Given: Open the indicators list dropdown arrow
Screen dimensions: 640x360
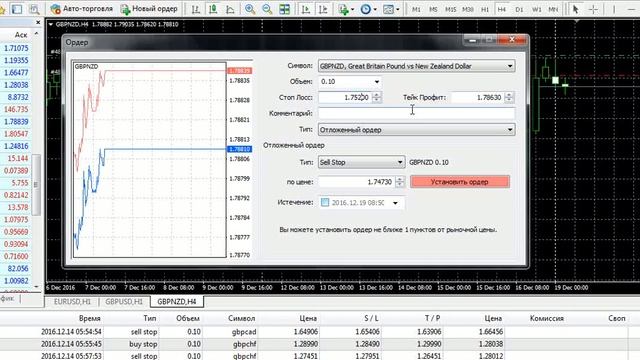Looking at the screenshot, I should coord(352,9).
